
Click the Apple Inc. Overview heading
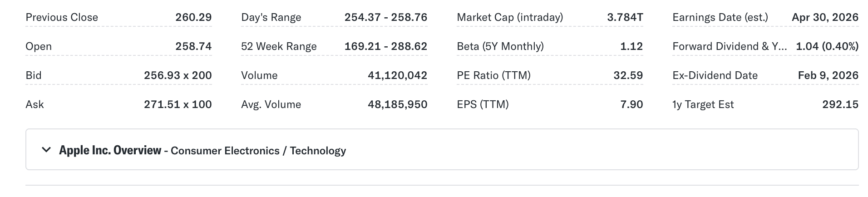pyautogui.click(x=110, y=150)
